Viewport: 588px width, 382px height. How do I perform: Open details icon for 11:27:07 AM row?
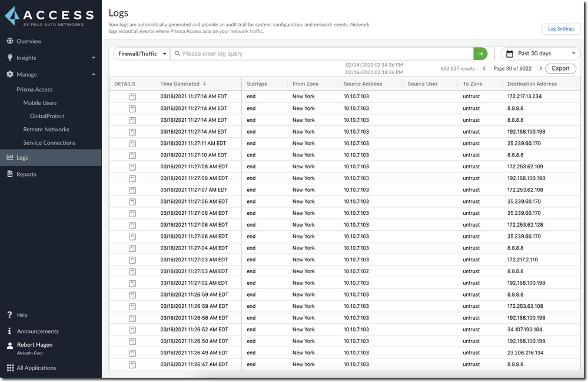[x=132, y=190]
